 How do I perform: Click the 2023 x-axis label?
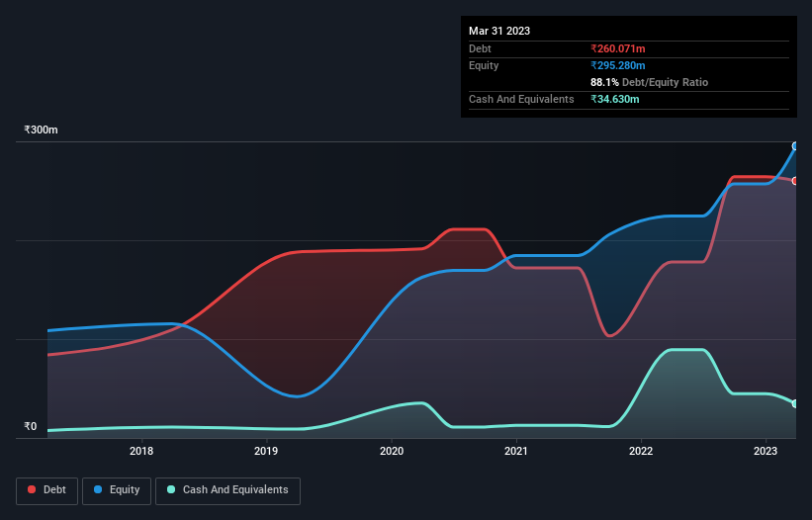(x=766, y=451)
